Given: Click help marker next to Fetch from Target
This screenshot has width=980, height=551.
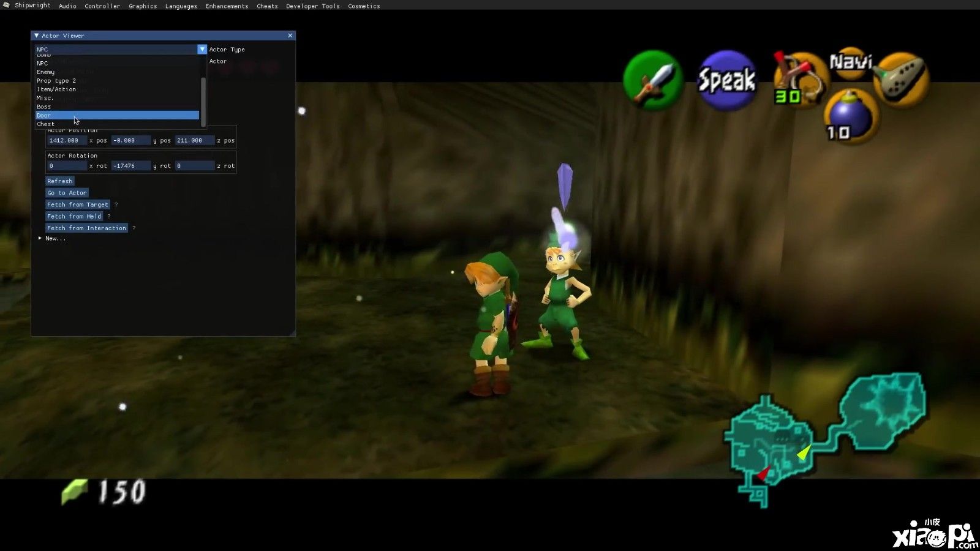Looking at the screenshot, I should [x=116, y=205].
